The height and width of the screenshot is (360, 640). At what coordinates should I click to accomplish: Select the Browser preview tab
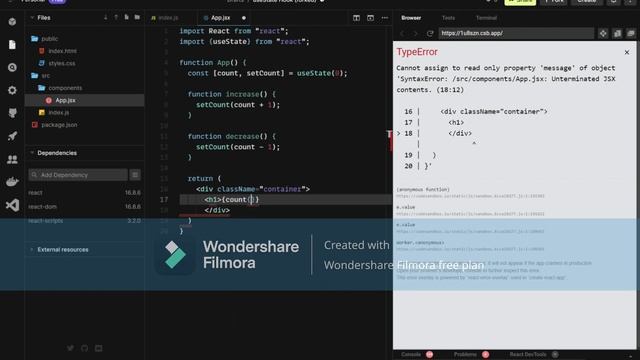pos(411,18)
